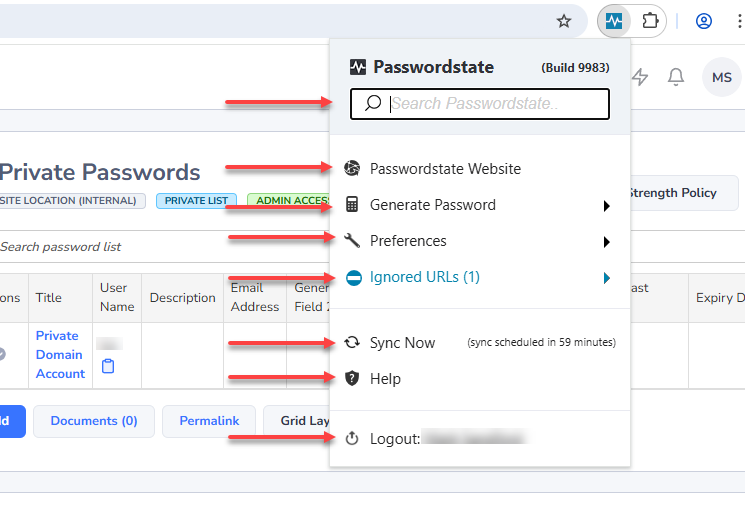
Task: Click the Permalink button
Action: point(209,421)
